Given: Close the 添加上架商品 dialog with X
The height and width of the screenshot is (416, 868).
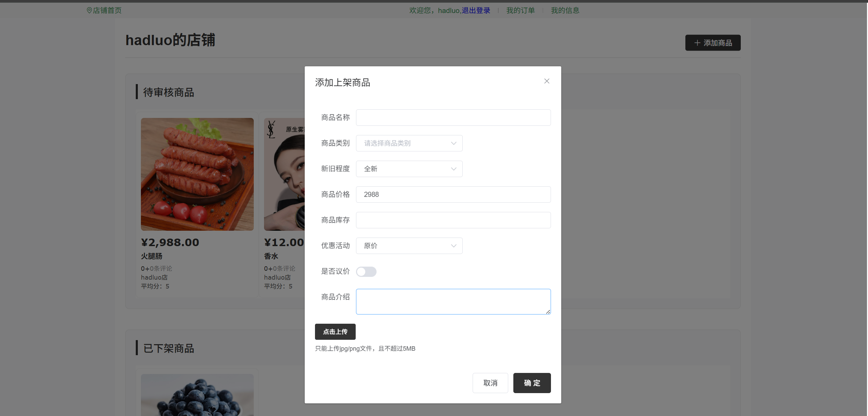Looking at the screenshot, I should (547, 81).
